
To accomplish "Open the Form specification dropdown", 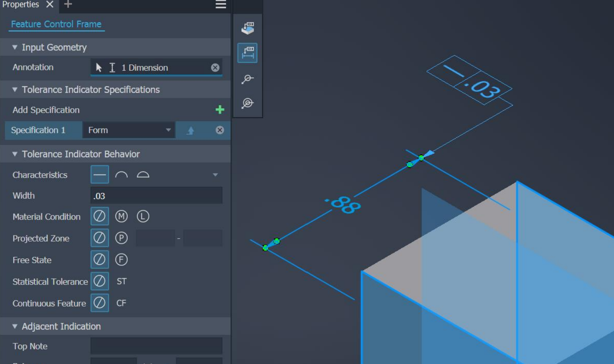I will click(x=129, y=130).
